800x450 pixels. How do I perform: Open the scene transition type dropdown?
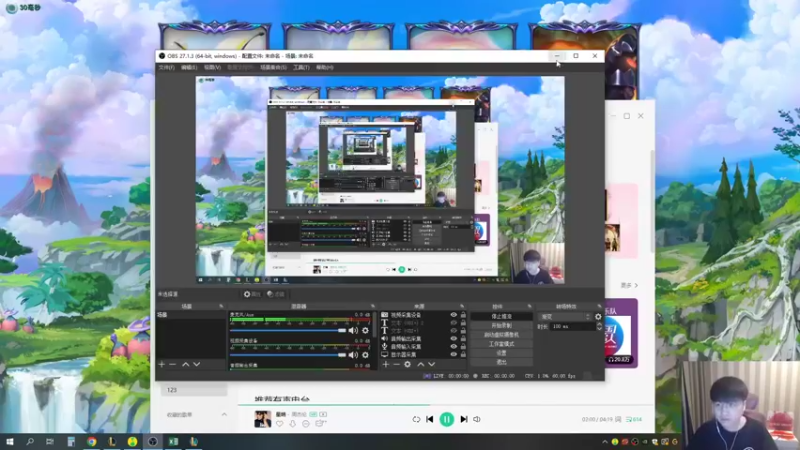pos(565,317)
